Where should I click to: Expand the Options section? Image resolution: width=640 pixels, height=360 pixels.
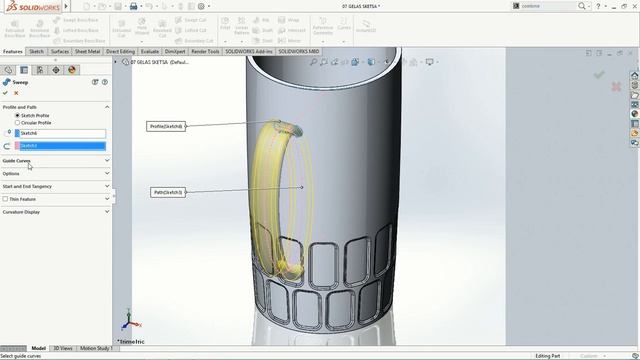click(x=107, y=173)
